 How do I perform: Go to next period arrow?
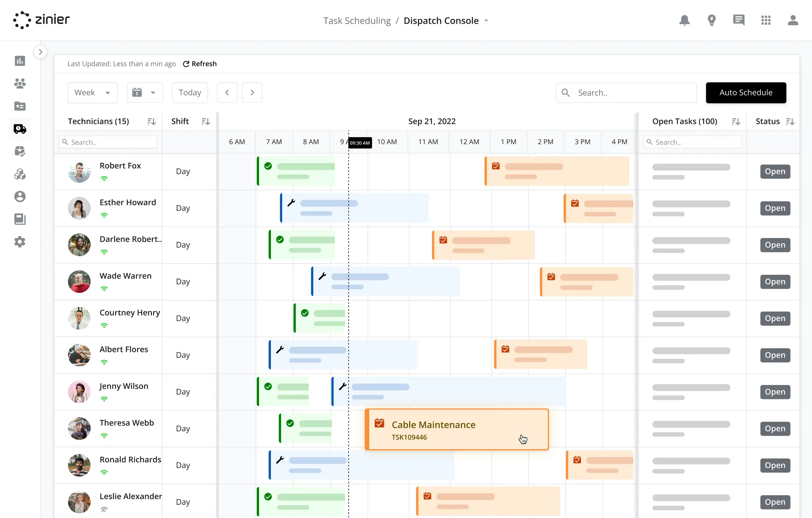pyautogui.click(x=252, y=93)
